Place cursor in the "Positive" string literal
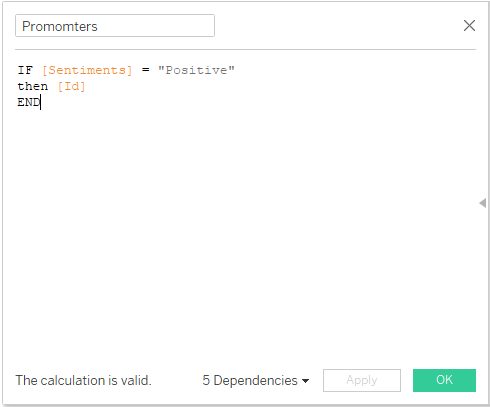The image size is (490, 407). point(196,70)
